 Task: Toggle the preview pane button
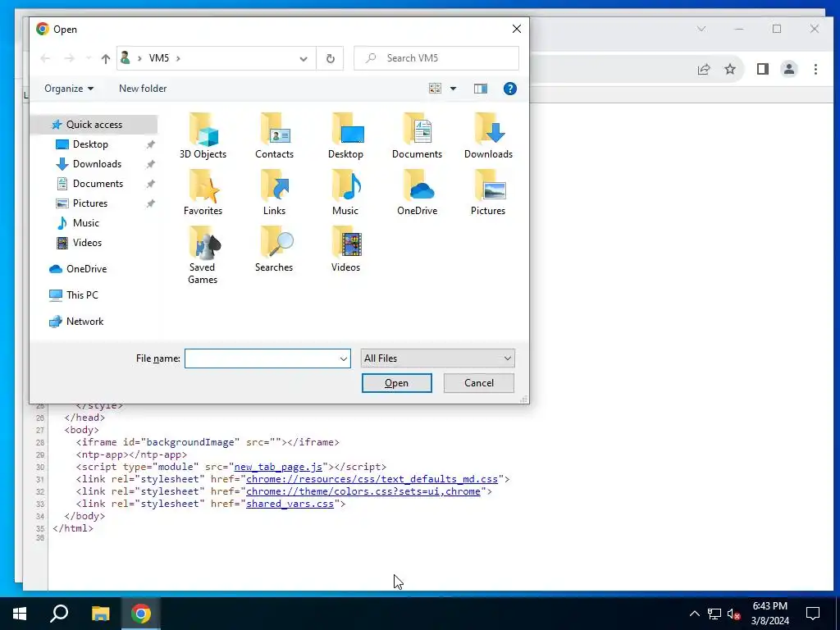pyautogui.click(x=481, y=89)
